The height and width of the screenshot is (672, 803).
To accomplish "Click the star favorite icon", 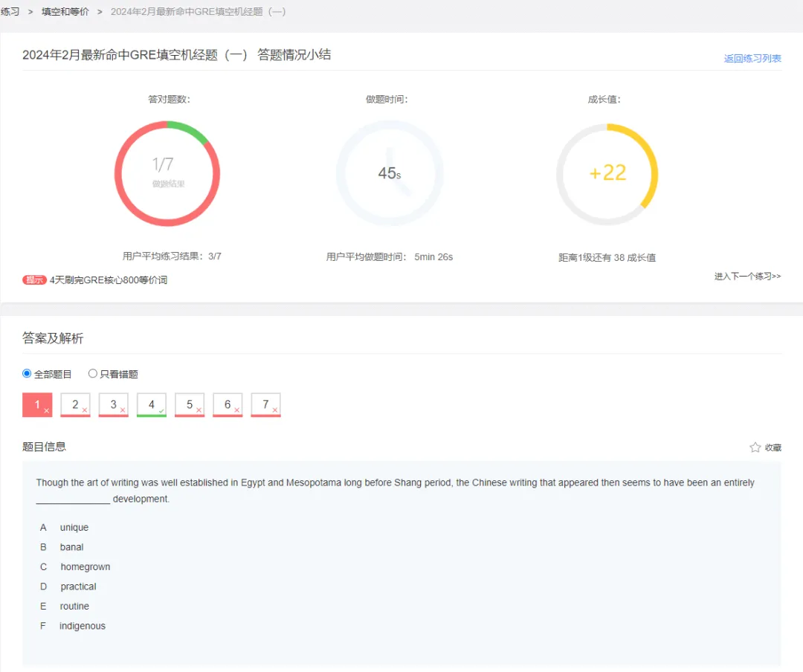I will [755, 447].
